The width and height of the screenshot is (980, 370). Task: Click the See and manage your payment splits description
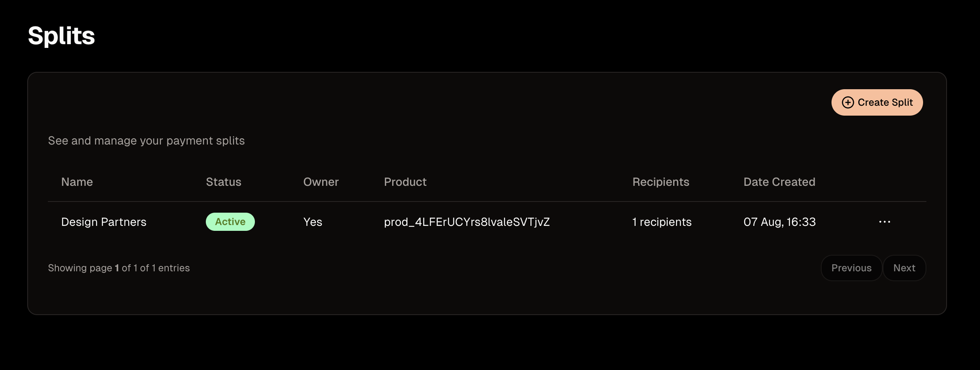[x=146, y=141]
